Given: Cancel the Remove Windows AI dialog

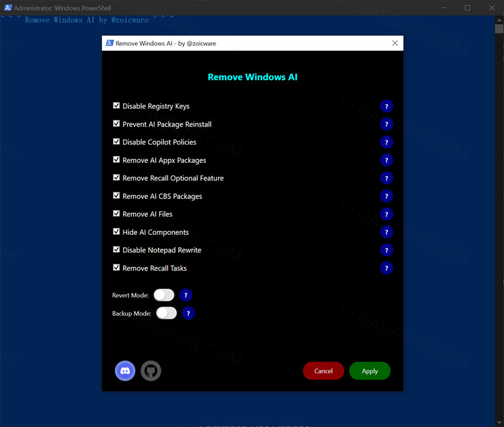Looking at the screenshot, I should coord(323,371).
